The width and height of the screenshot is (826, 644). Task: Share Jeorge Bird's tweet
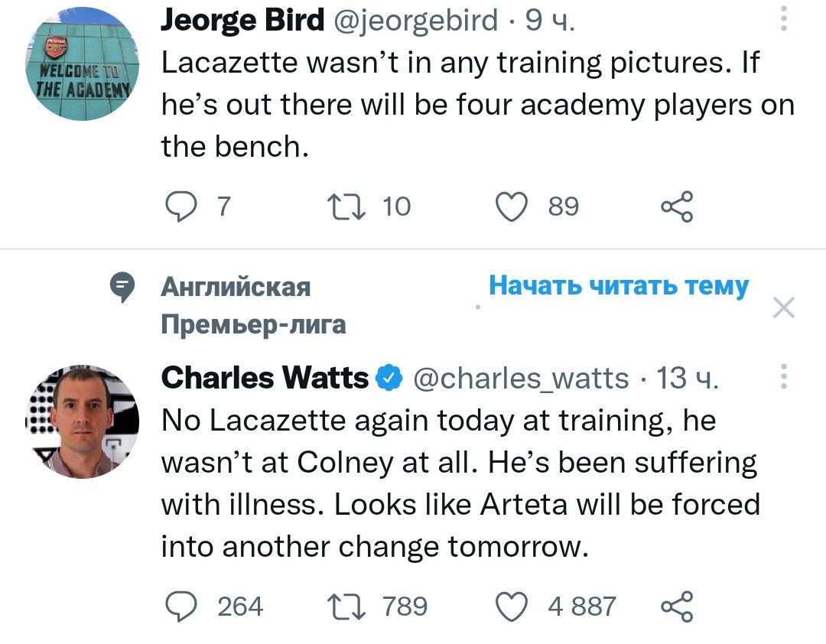676,207
